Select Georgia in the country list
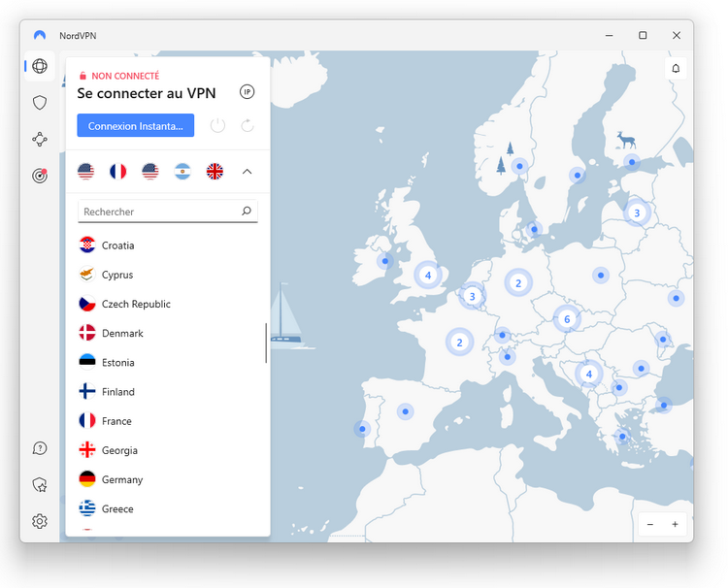This screenshot has width=728, height=588. (x=168, y=449)
